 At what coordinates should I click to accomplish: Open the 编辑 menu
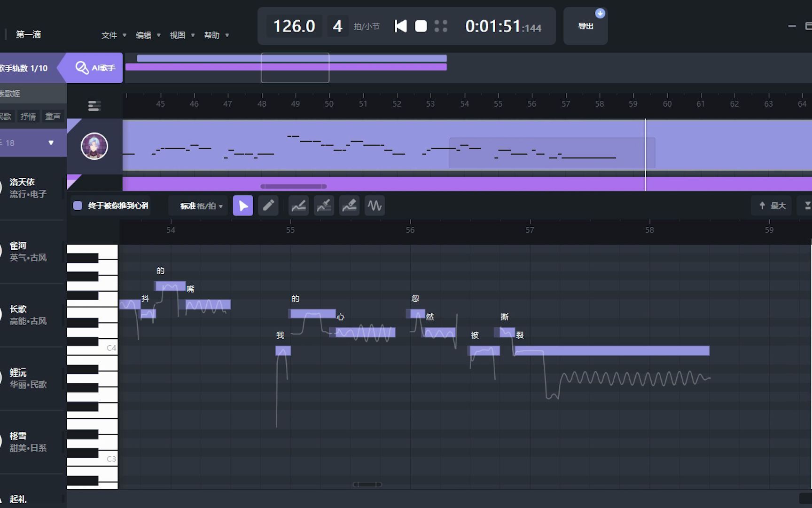[x=148, y=35]
